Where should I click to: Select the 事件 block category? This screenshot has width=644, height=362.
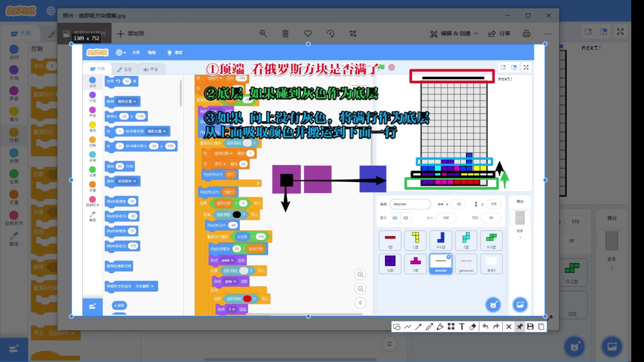point(14,115)
